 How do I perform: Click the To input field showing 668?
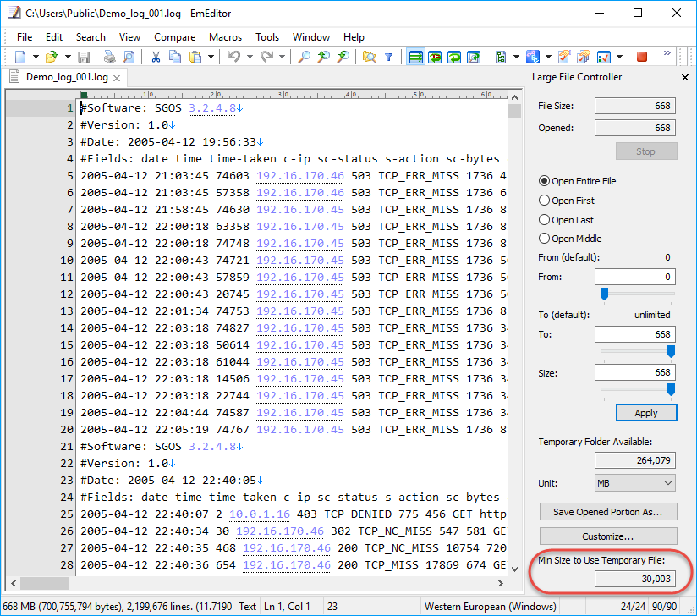[x=634, y=334]
